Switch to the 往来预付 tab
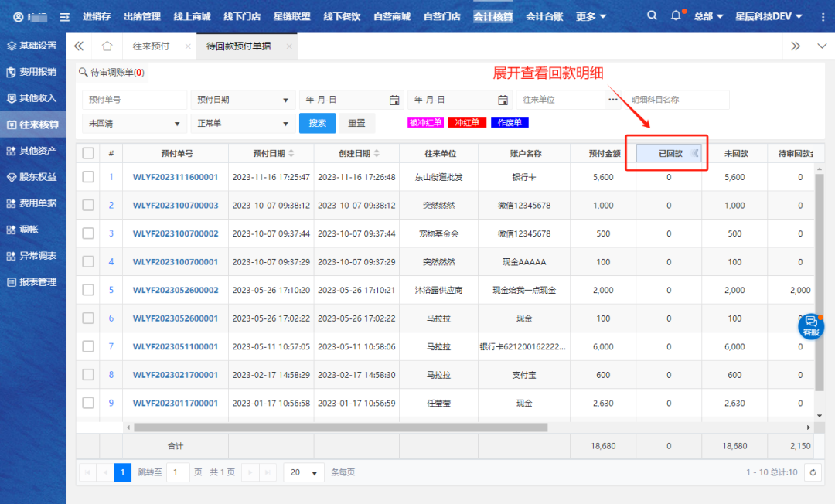 [151, 46]
